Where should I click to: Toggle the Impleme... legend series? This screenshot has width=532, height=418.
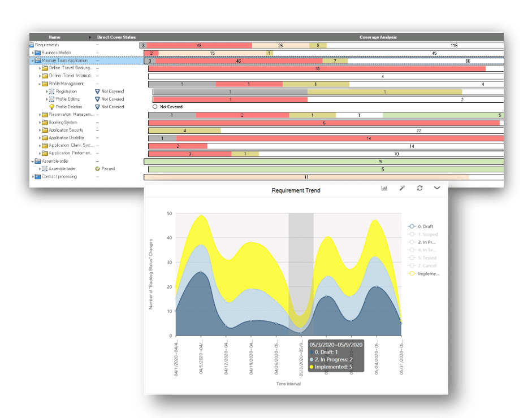[423, 273]
